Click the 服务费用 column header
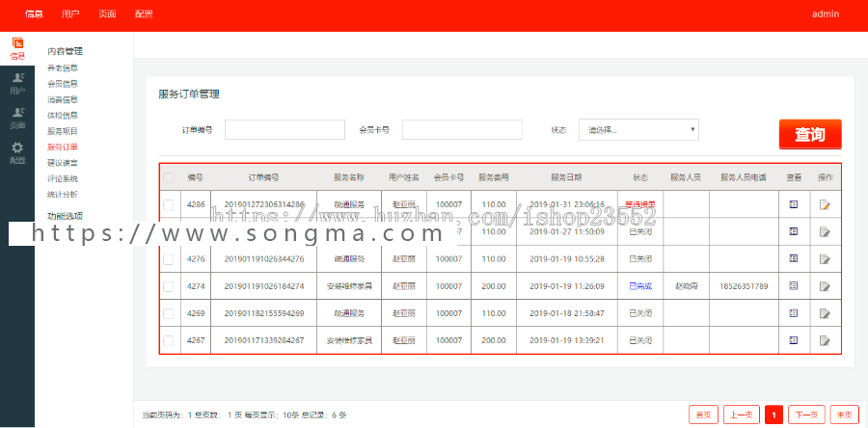This screenshot has width=868, height=428. point(493,178)
